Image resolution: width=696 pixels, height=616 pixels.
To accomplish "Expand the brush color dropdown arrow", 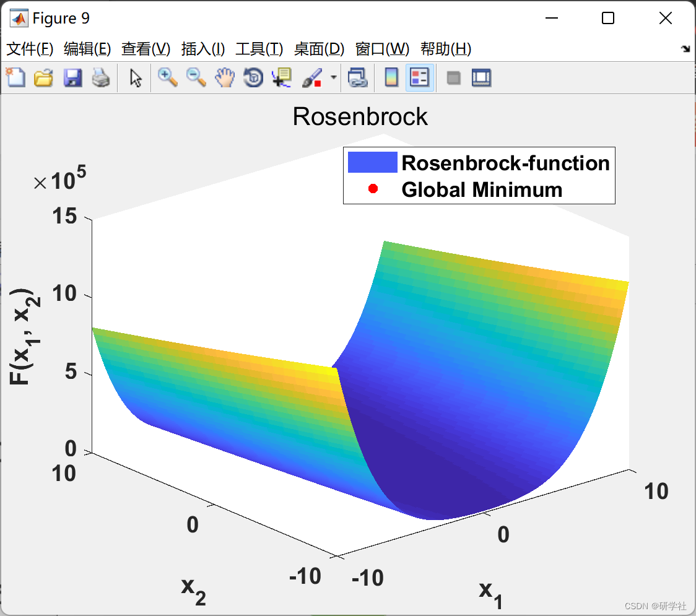I will click(x=333, y=77).
